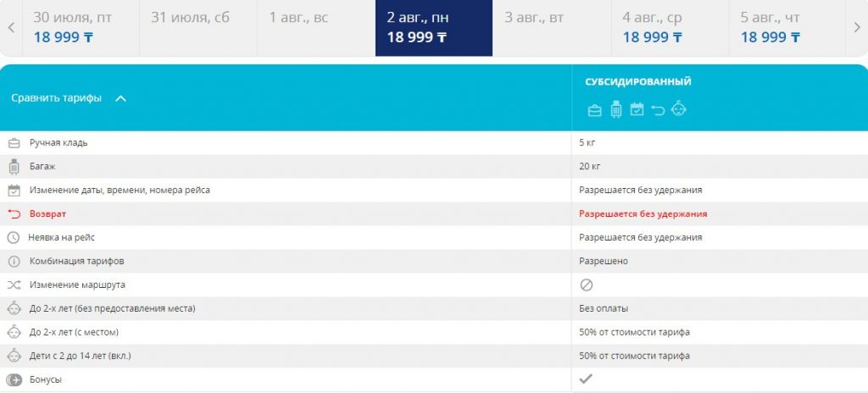
Task: Click the Субсидированный tariff heading
Action: (x=637, y=82)
